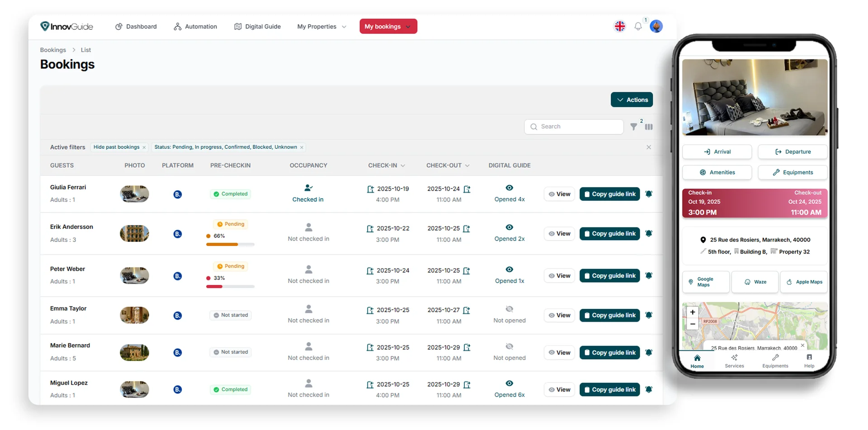Open the notification bell icon in top navbar

pos(638,26)
